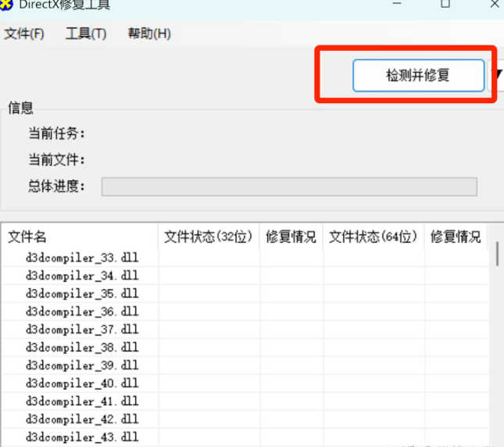This screenshot has width=504, height=447.
Task: Click the file list vertical scrollbar thumb
Action: [x=497, y=254]
